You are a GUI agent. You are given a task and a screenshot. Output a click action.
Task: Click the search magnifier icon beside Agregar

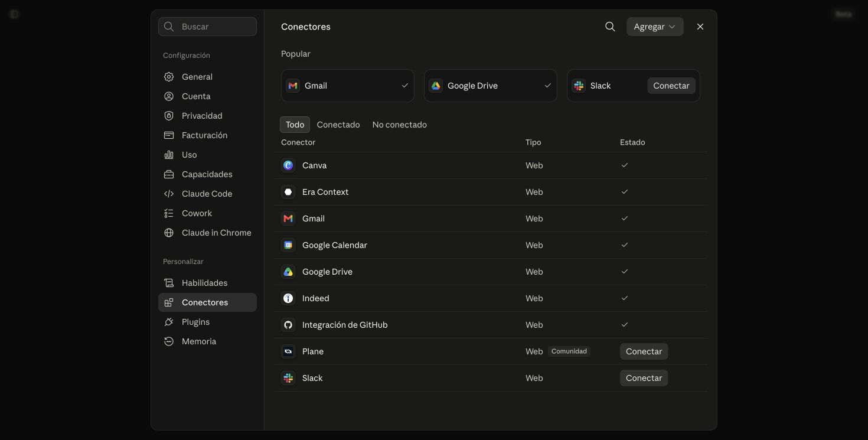point(610,27)
